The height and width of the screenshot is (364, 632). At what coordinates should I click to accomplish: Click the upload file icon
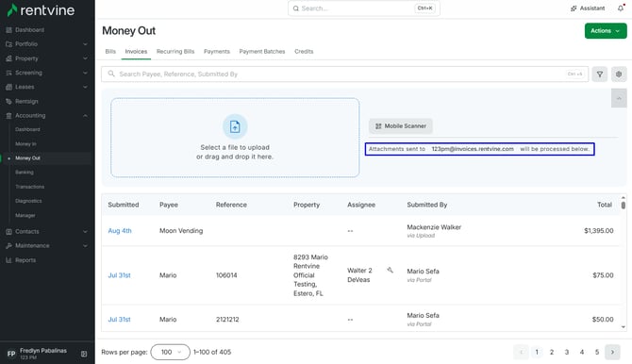235,126
